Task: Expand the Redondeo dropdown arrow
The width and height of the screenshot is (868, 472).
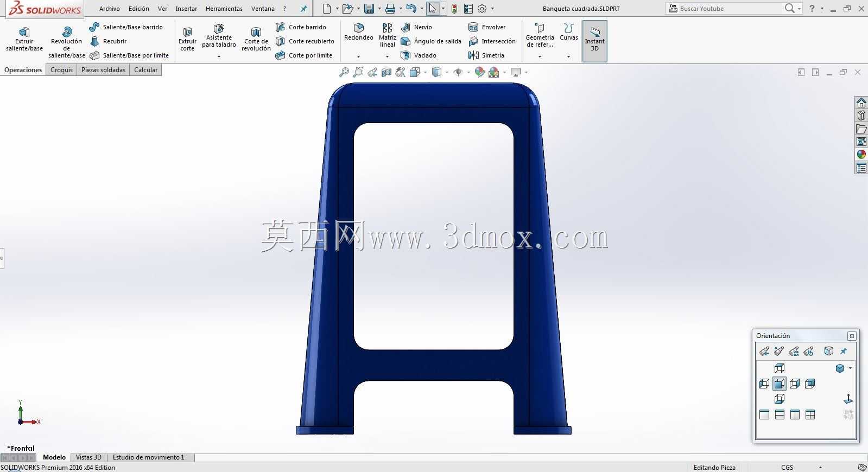Action: 358,56
